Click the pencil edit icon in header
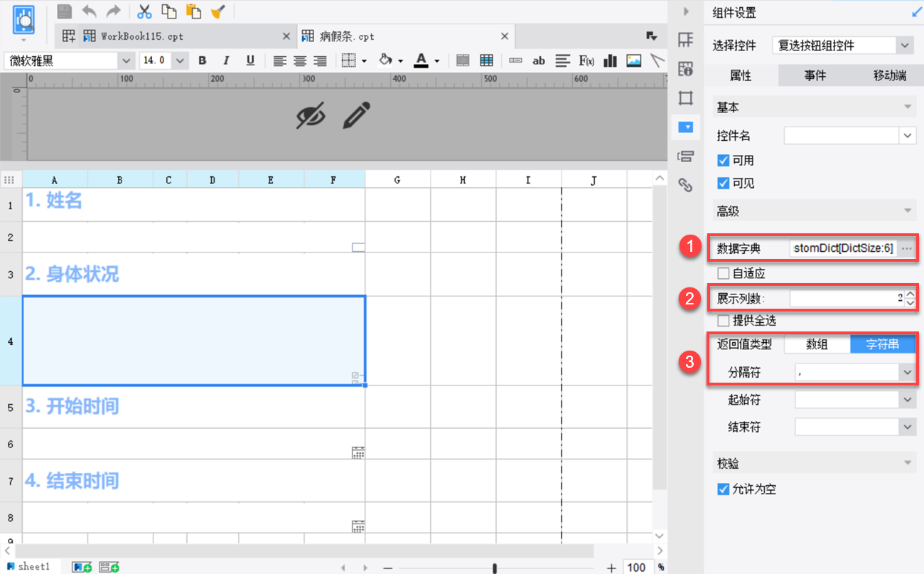The width and height of the screenshot is (924, 574). 357,115
